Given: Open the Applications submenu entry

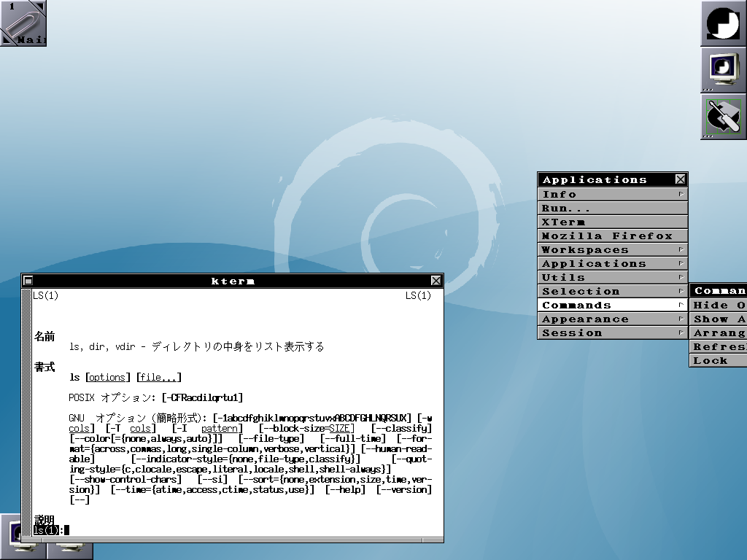Looking at the screenshot, I should [613, 263].
